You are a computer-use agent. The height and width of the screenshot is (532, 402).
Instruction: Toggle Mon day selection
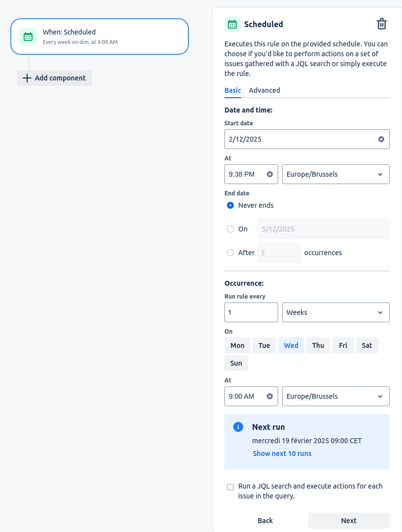click(237, 345)
